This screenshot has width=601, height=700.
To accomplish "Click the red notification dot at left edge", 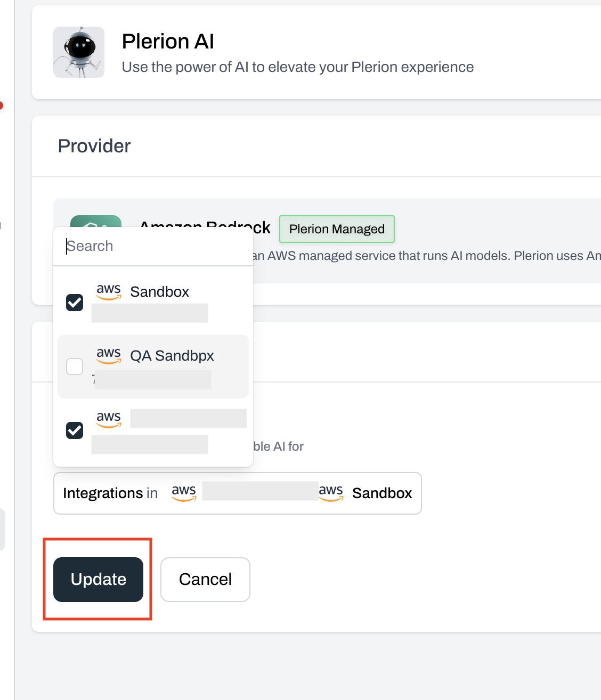I will (1, 105).
